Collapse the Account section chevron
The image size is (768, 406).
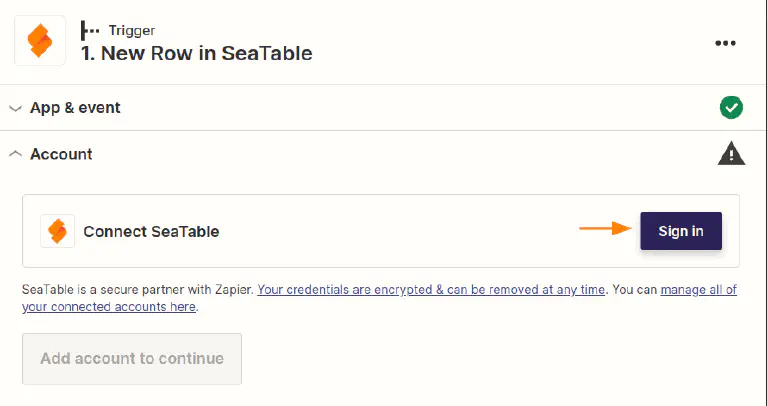tap(15, 154)
